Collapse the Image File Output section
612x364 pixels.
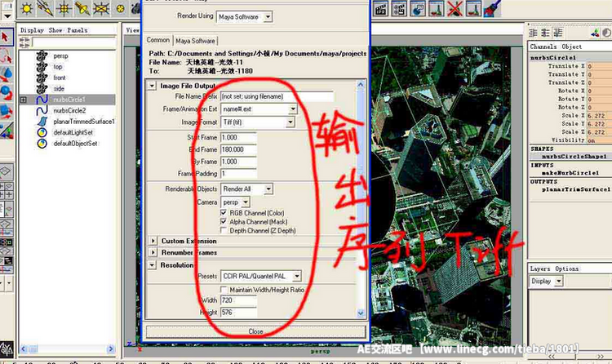tap(152, 86)
